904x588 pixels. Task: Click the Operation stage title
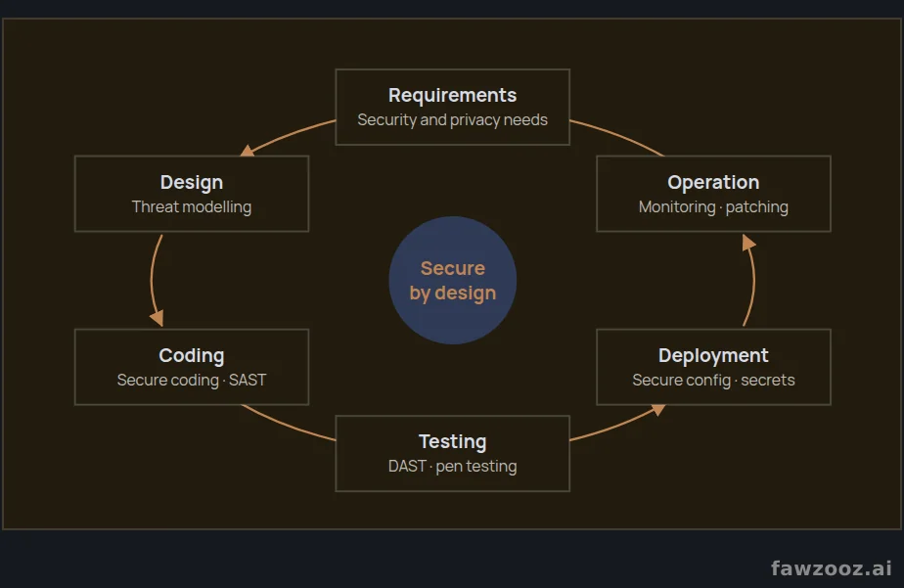tap(713, 182)
